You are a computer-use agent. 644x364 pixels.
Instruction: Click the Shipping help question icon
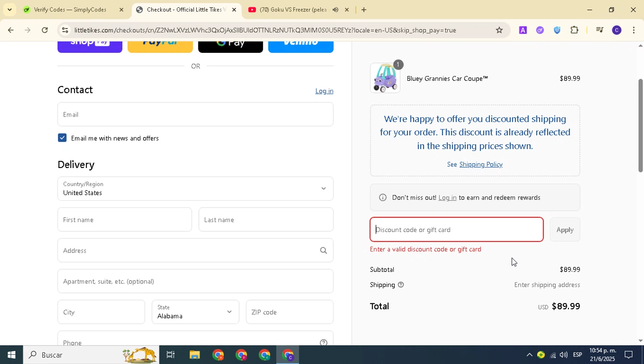[x=401, y=284]
